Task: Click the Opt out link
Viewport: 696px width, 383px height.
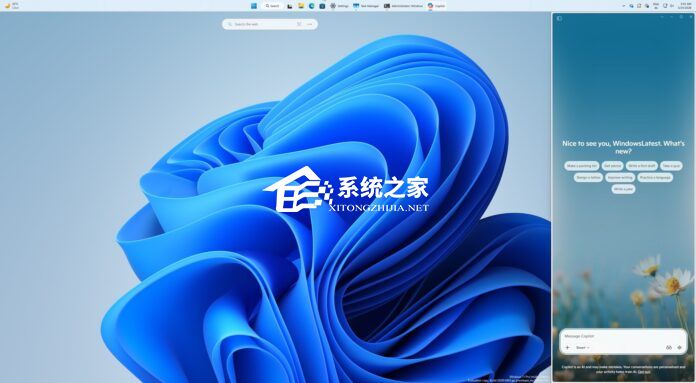Action: [644, 372]
